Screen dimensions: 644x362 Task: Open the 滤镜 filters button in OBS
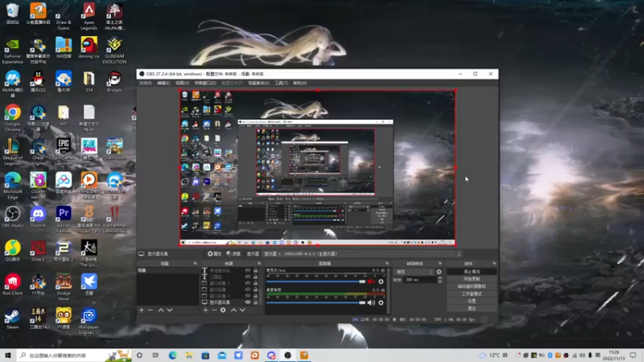point(233,253)
